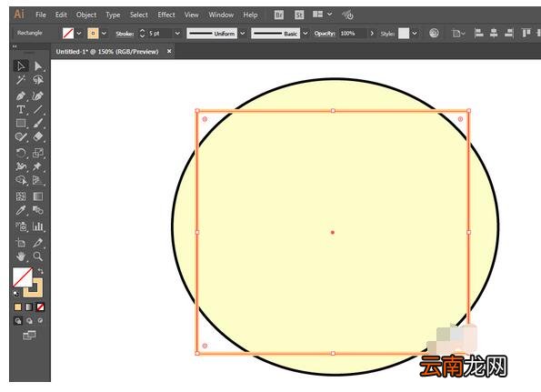541x392 pixels.
Task: Select the Rotate tool
Action: coord(21,153)
